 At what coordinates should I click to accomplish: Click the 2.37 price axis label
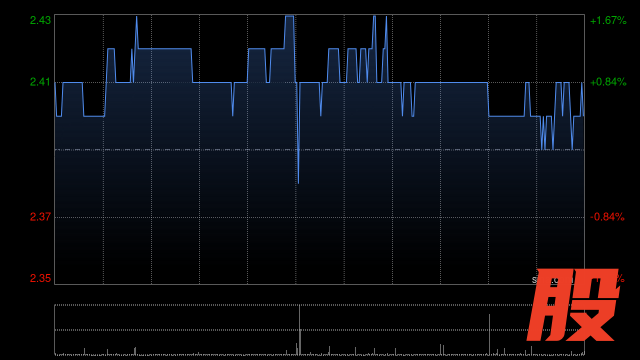[40, 217]
